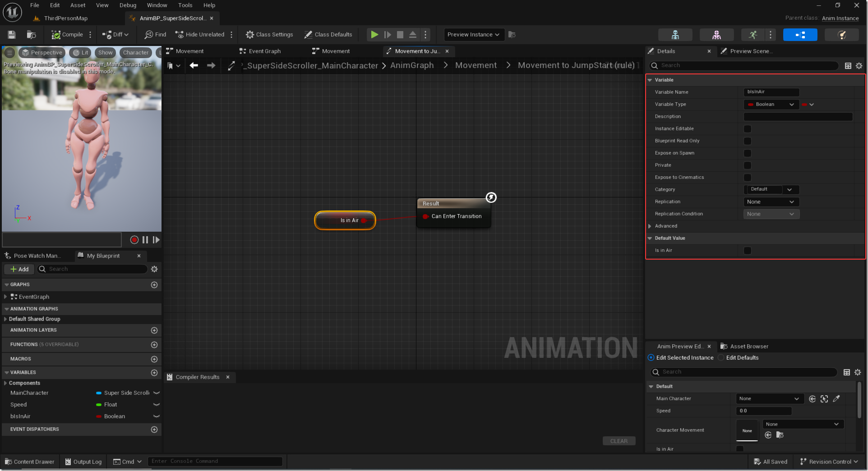868x471 pixels.
Task: Open the Skeleton editor mode icon
Action: [x=675, y=35]
